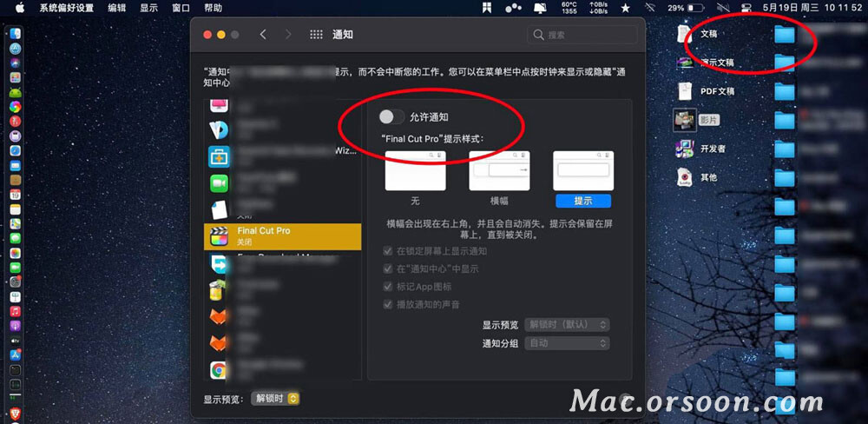Open the Wi-Fi off status icon
Viewport: 868px width, 424px height.
click(x=650, y=8)
